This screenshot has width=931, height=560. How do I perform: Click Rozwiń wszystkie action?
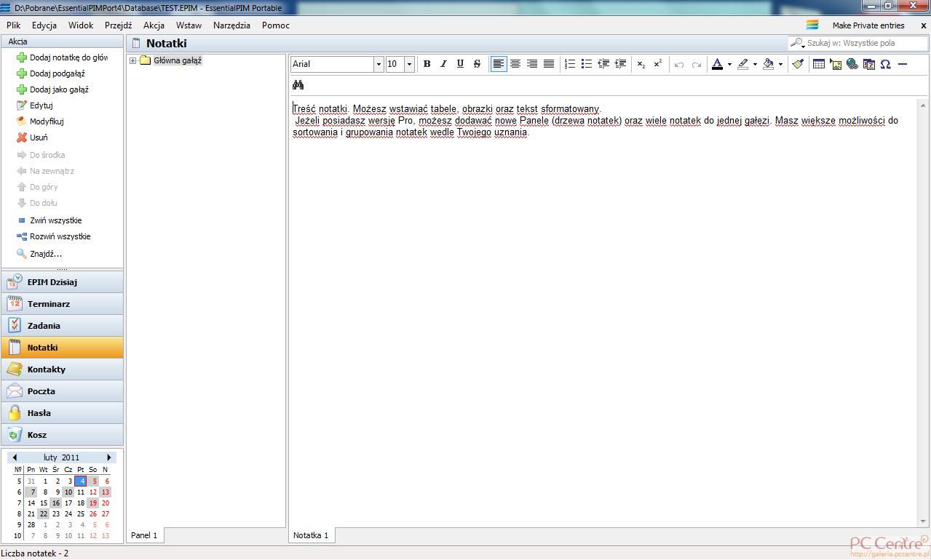60,236
